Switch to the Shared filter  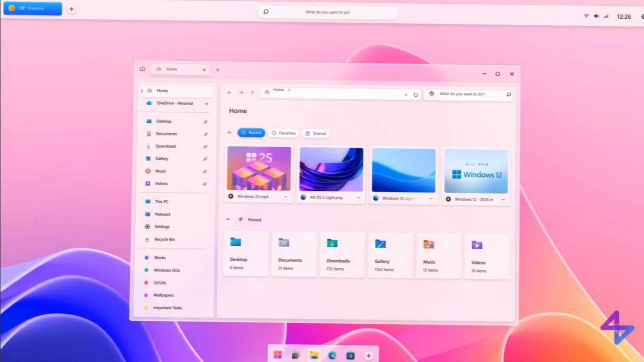[316, 133]
